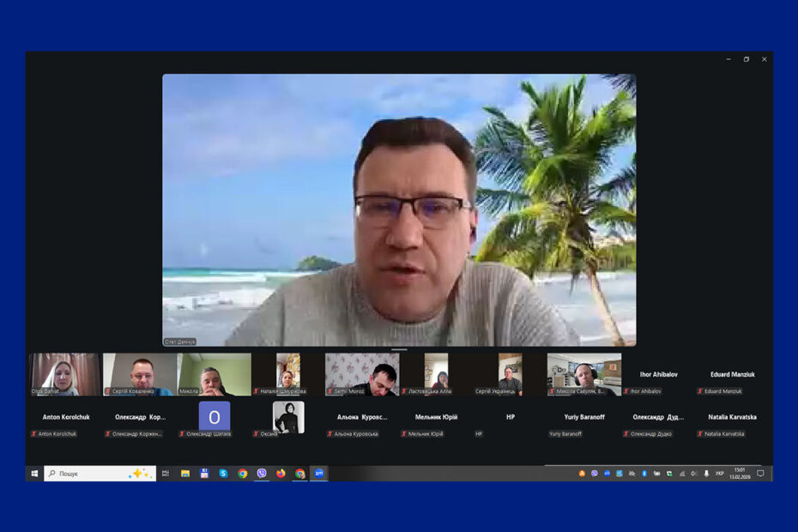798x532 pixels.
Task: Click the muted microphone icon for Anton Korolchuk
Action: 34,434
